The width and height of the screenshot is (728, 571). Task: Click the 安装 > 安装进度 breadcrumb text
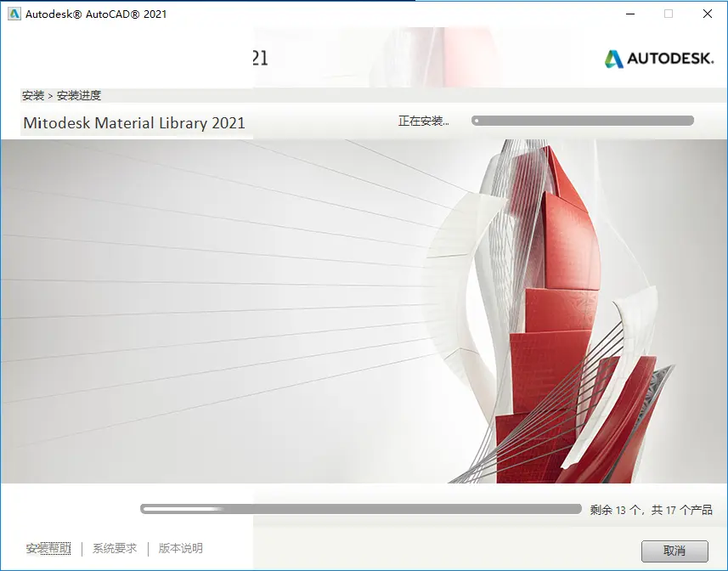[x=62, y=96]
